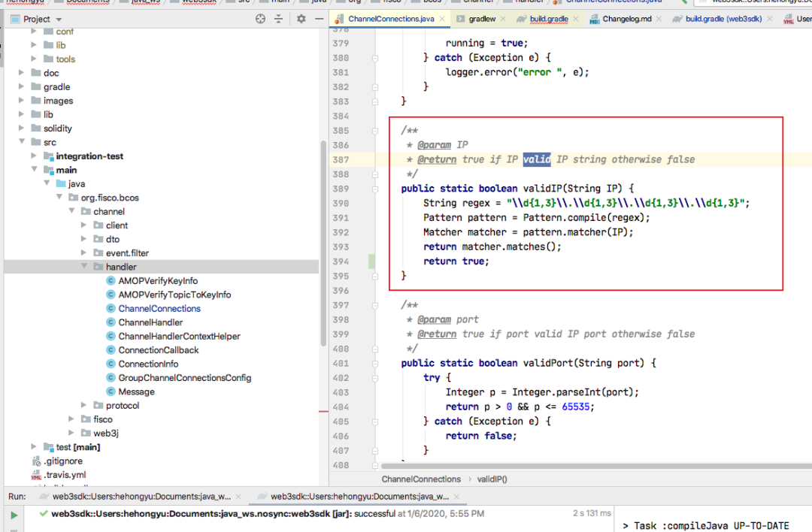The height and width of the screenshot is (532, 812).
Task: Click ChannelConnections in breadcrumb bar
Action: pyautogui.click(x=421, y=479)
